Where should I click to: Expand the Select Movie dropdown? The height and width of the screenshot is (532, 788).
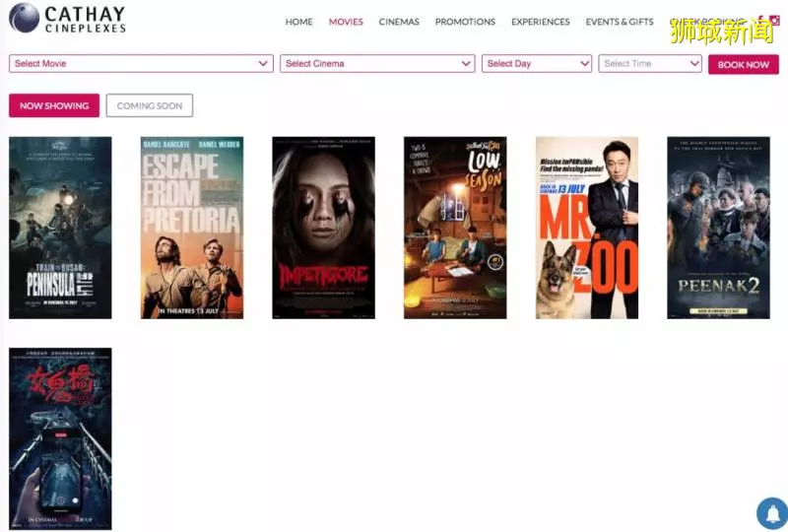pos(141,64)
